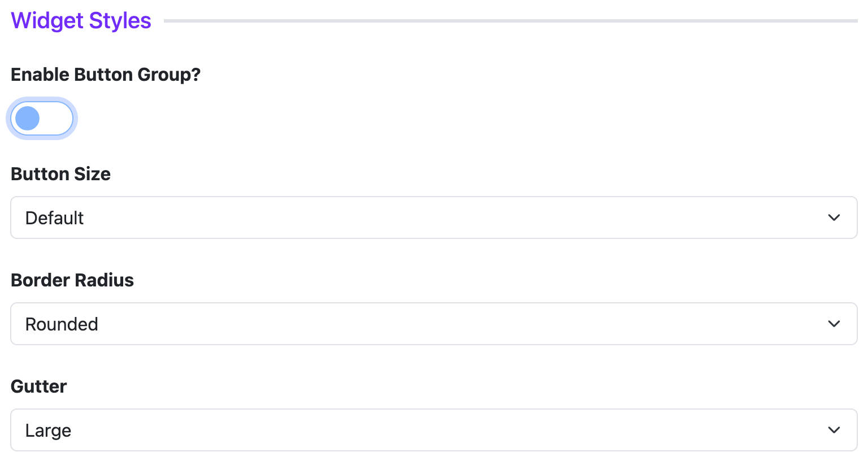Click the blue knob of the toggle
868x461 pixels.
point(28,119)
